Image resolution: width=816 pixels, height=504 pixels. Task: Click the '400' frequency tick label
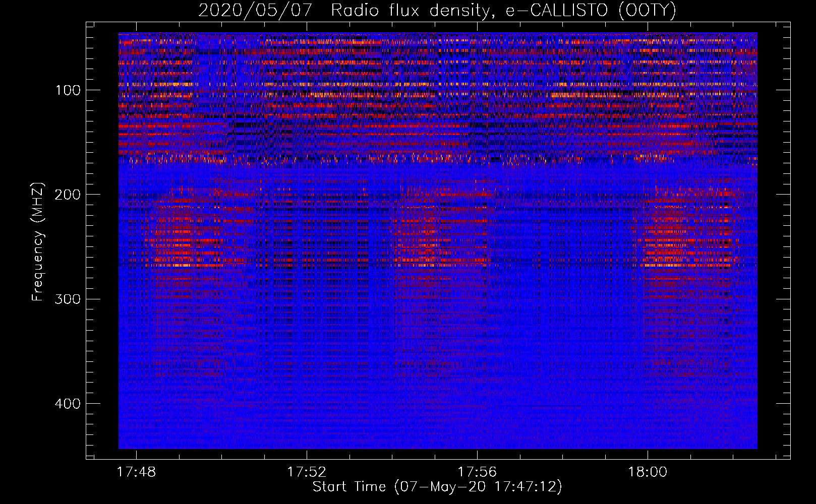tap(68, 404)
